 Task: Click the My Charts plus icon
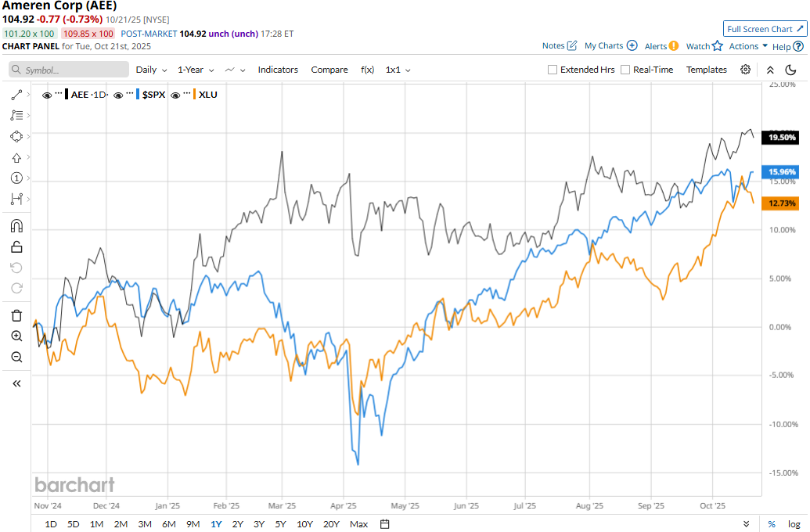632,45
